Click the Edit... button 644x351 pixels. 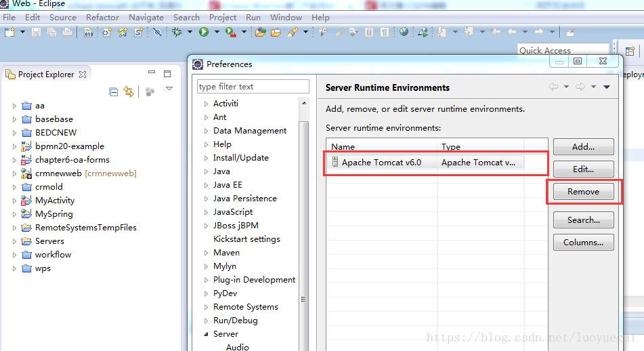click(583, 169)
